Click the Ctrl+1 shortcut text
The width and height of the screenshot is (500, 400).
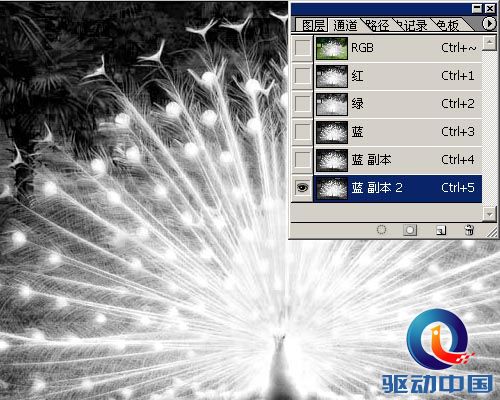458,76
